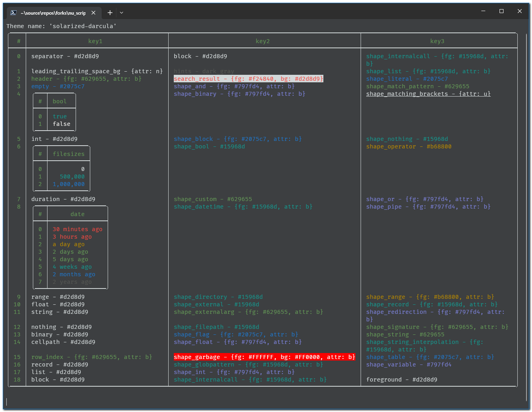This screenshot has width=532, height=412.
Task: Expand the new tab profile dropdown chevron
Action: tap(122, 13)
